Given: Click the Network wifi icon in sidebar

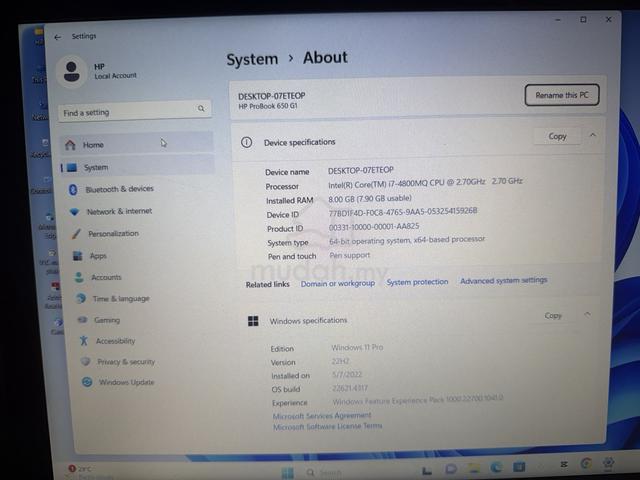Looking at the screenshot, I should [74, 212].
